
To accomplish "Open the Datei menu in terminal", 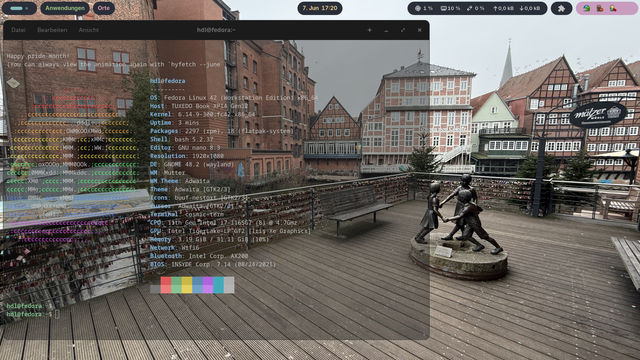I will click(18, 30).
